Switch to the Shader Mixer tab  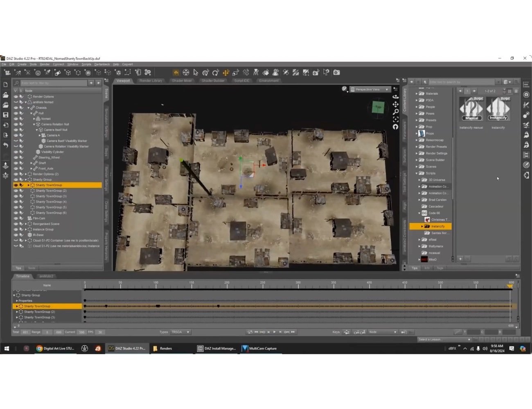click(x=182, y=81)
